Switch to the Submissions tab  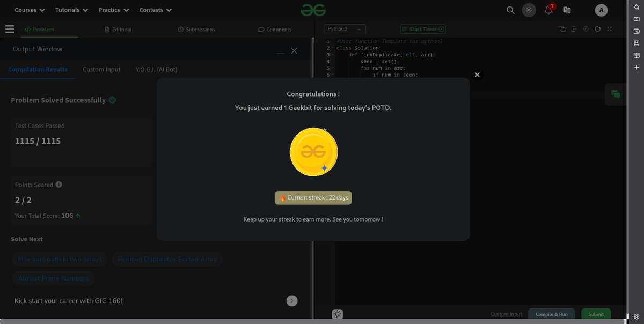pos(196,30)
